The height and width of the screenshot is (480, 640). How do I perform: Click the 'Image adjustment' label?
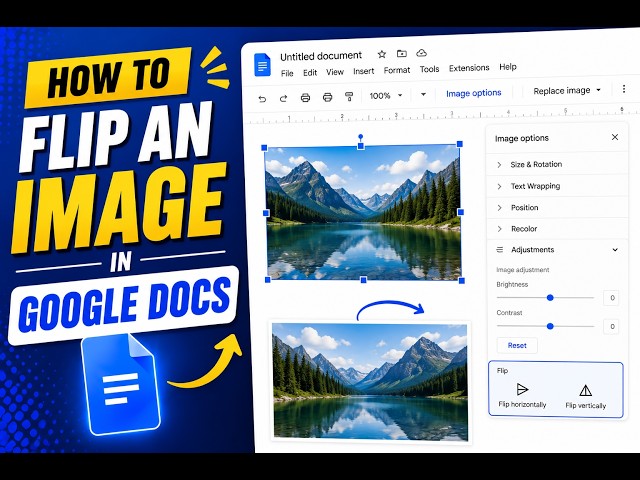[x=522, y=270]
